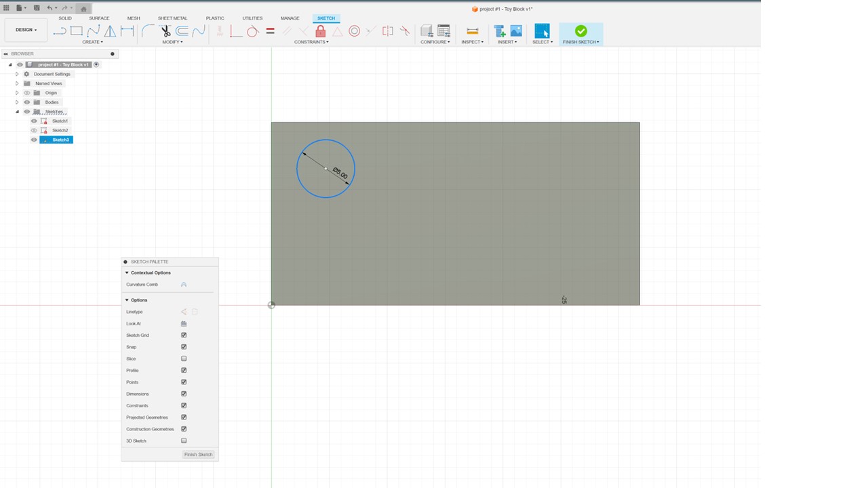Select the Trim scissors tool
The image size is (868, 488).
[x=165, y=31]
